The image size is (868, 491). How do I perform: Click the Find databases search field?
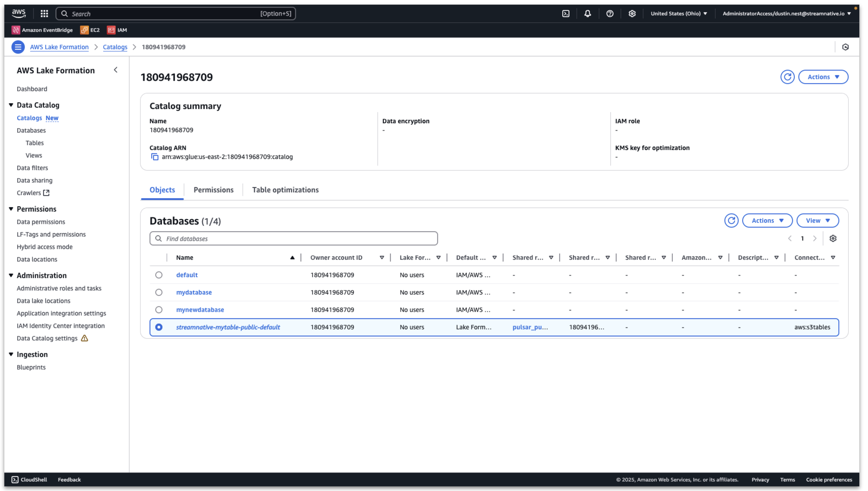293,238
